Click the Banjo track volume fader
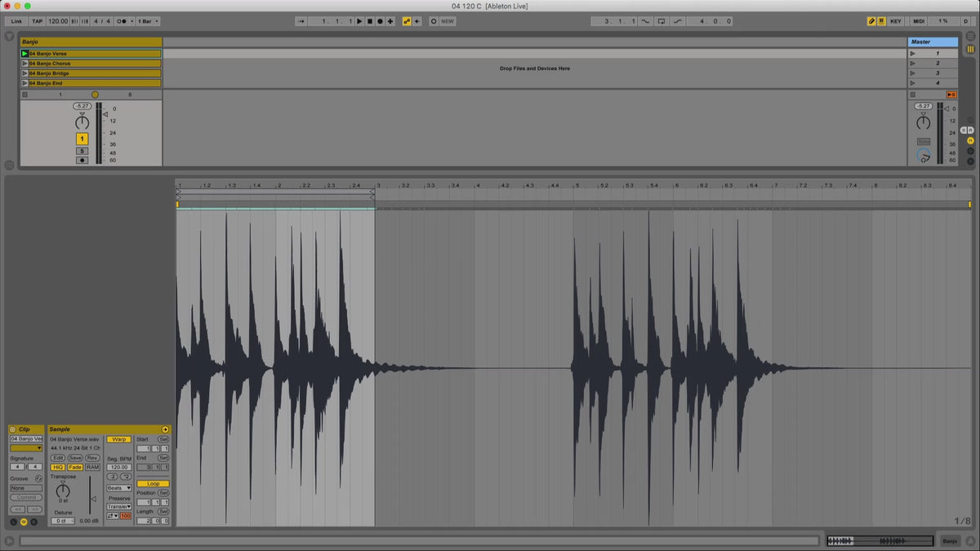This screenshot has width=980, height=551. (x=106, y=114)
